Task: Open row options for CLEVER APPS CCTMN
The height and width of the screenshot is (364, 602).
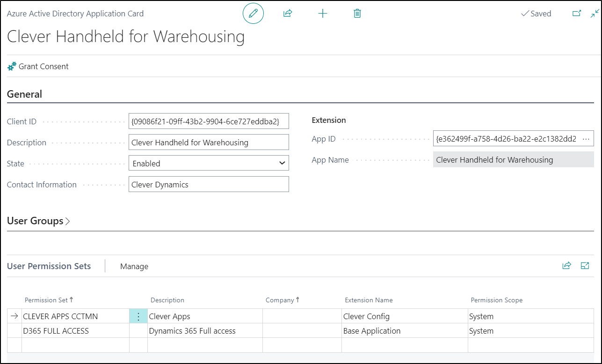Action: coord(138,316)
